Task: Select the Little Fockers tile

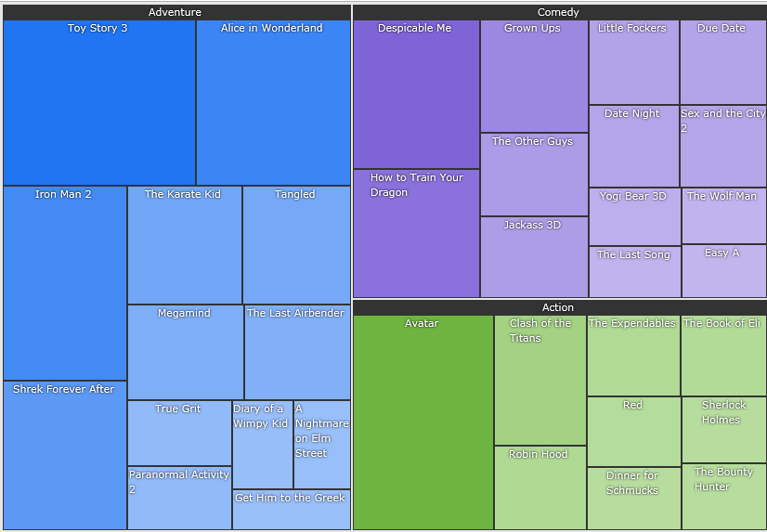Action: [x=634, y=62]
